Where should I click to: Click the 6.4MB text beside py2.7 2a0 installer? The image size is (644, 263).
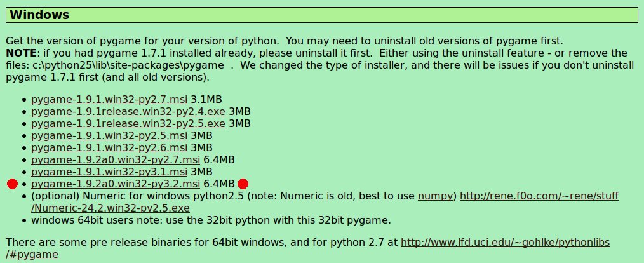[219, 159]
